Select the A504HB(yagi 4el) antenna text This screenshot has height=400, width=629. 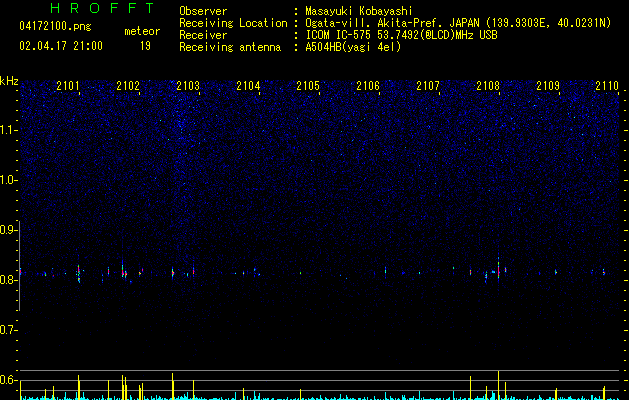pos(353,47)
